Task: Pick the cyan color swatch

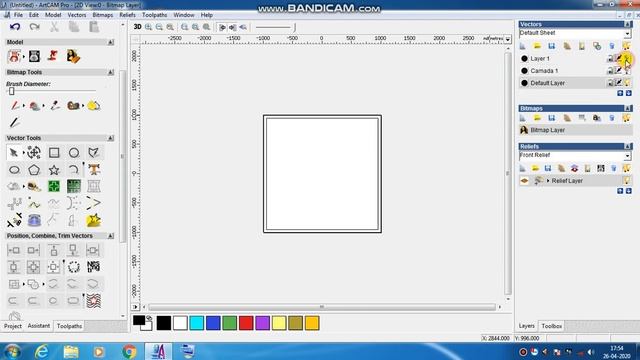Action: tap(196, 323)
